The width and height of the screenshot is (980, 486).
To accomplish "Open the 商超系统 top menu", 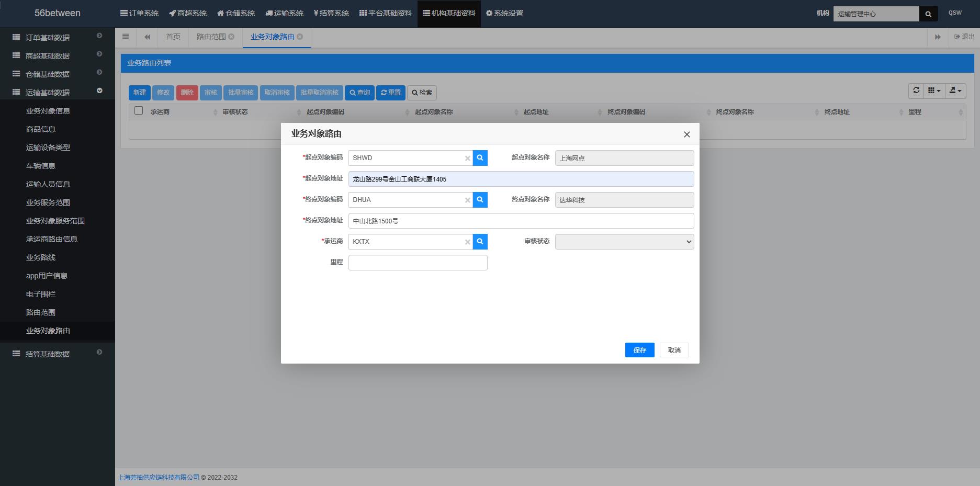I will [188, 13].
